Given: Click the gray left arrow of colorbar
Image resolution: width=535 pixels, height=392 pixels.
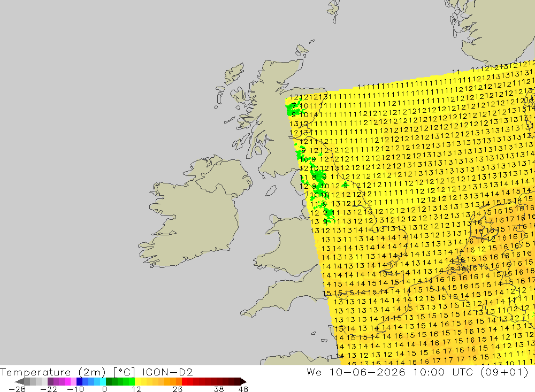Looking at the screenshot, I should coord(20,381).
